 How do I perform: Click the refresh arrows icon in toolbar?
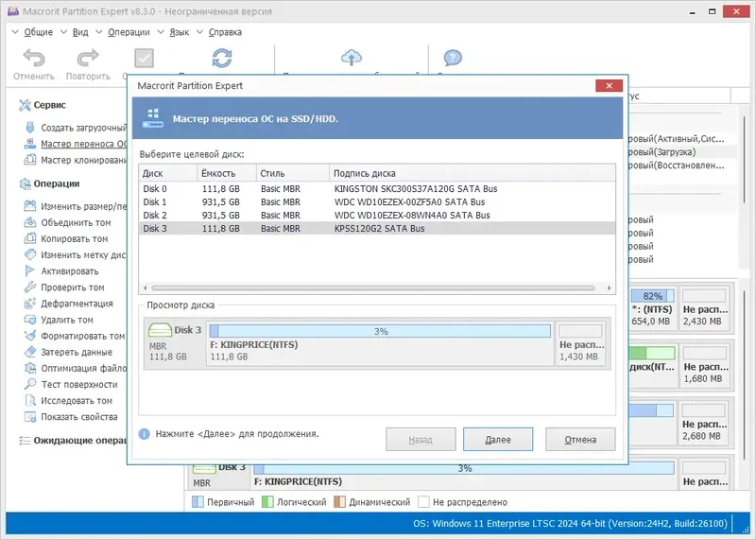click(x=222, y=59)
